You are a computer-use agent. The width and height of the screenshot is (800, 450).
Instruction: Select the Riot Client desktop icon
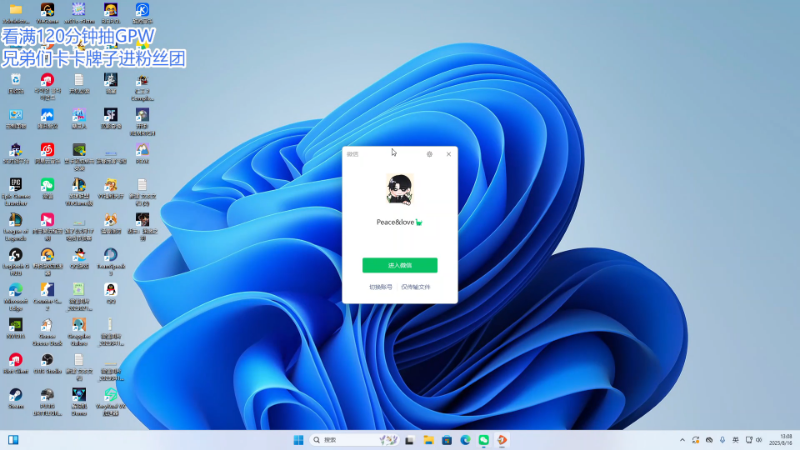[x=16, y=363]
